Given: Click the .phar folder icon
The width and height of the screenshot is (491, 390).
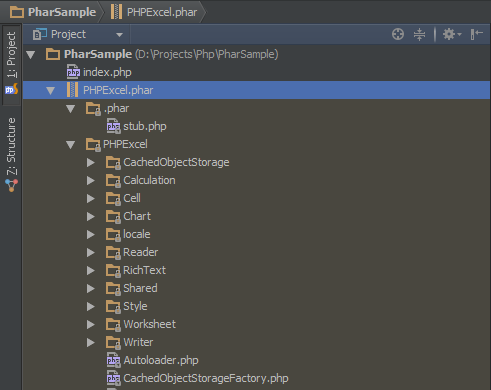Looking at the screenshot, I should tap(93, 108).
